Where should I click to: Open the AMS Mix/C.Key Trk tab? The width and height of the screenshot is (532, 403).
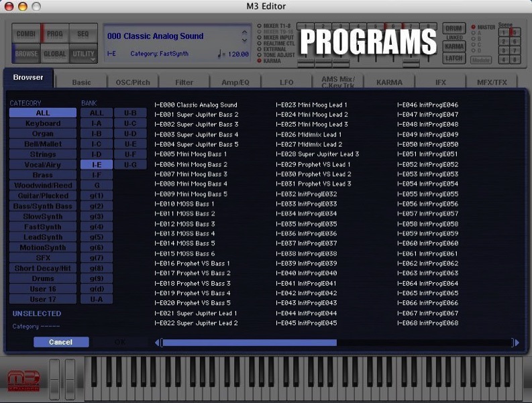[338, 82]
